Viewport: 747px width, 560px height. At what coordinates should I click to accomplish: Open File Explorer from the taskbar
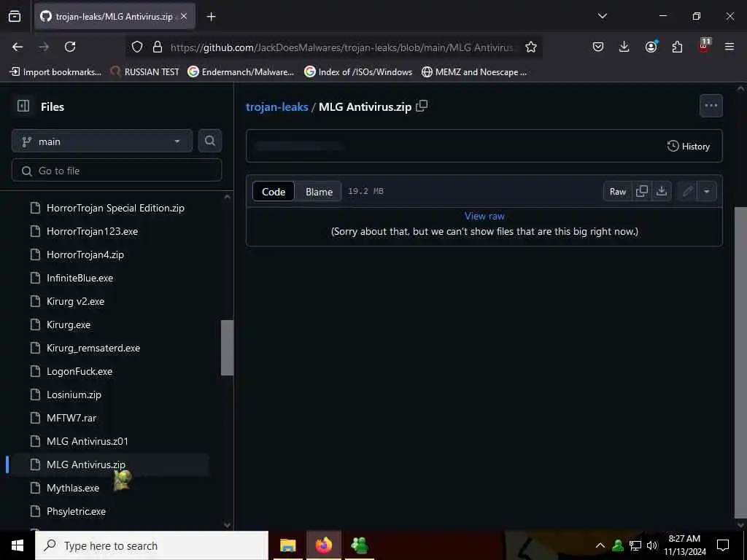point(287,545)
